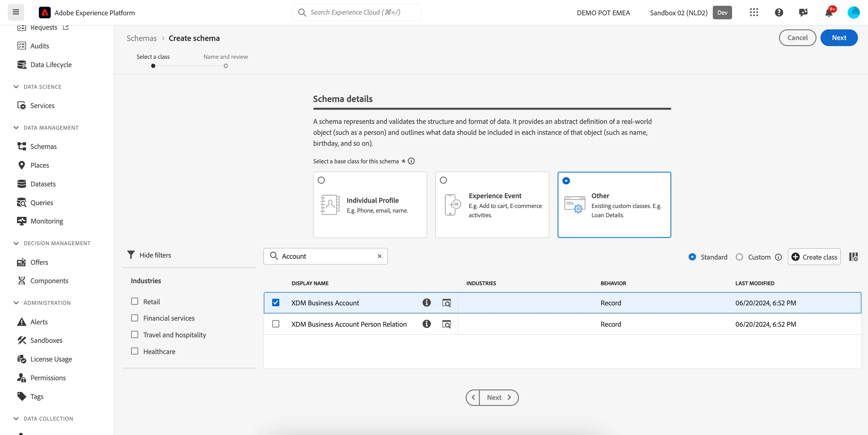Clear the Account search text
868x435 pixels.
[x=379, y=256]
